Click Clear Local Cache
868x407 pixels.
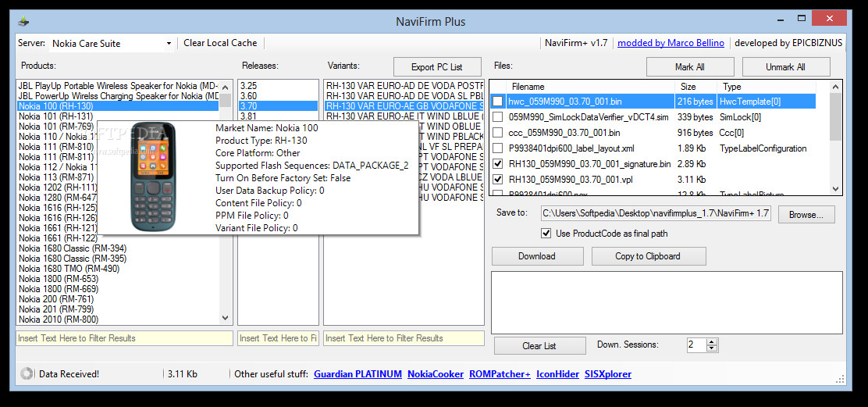click(x=220, y=43)
